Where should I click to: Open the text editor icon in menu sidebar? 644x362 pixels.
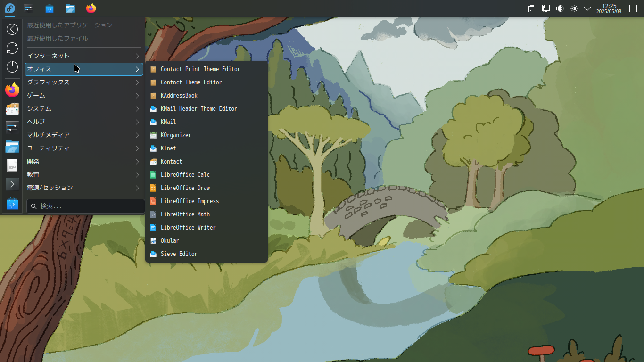[12, 165]
